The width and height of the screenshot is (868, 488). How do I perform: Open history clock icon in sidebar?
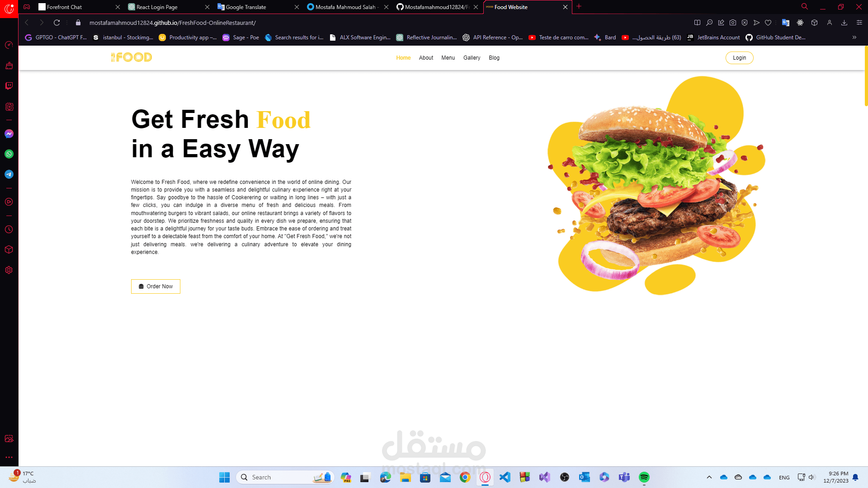[x=9, y=230]
